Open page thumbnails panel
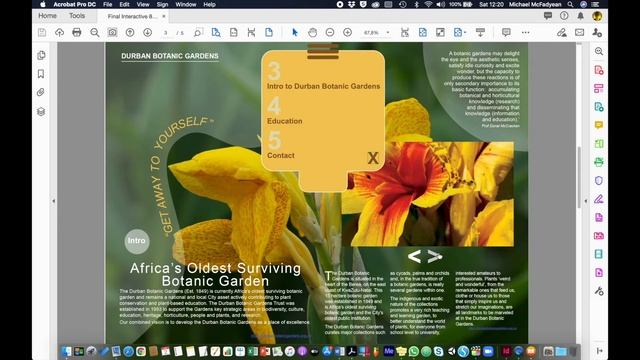The height and width of the screenshot is (360, 640). coord(41,55)
